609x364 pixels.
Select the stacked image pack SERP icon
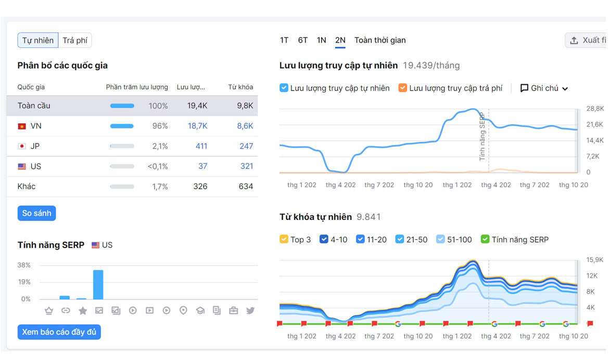click(x=116, y=310)
